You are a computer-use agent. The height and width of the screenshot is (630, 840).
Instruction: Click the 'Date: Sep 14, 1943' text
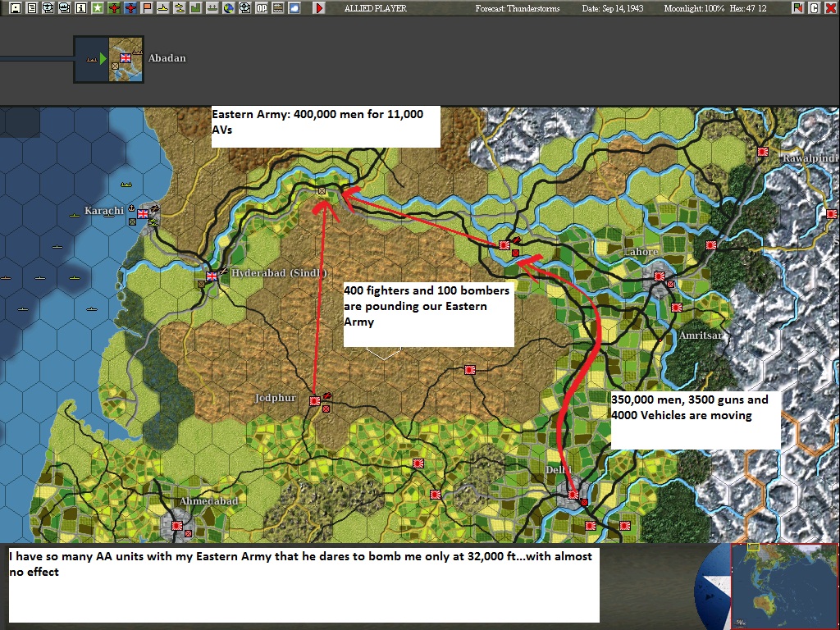[x=613, y=8]
